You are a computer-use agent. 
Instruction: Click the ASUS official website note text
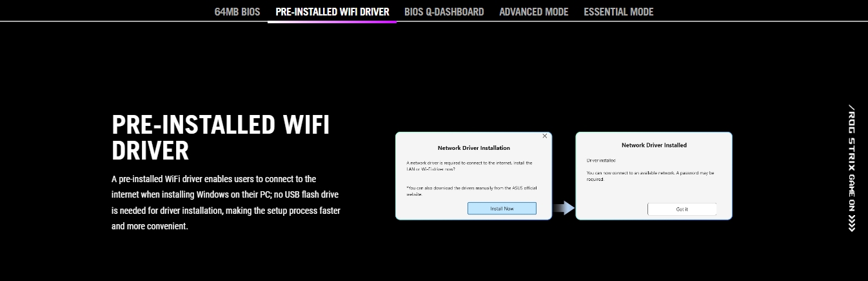[471, 191]
